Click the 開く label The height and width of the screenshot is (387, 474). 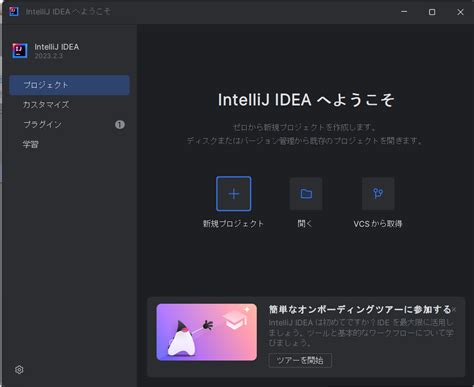click(x=305, y=224)
